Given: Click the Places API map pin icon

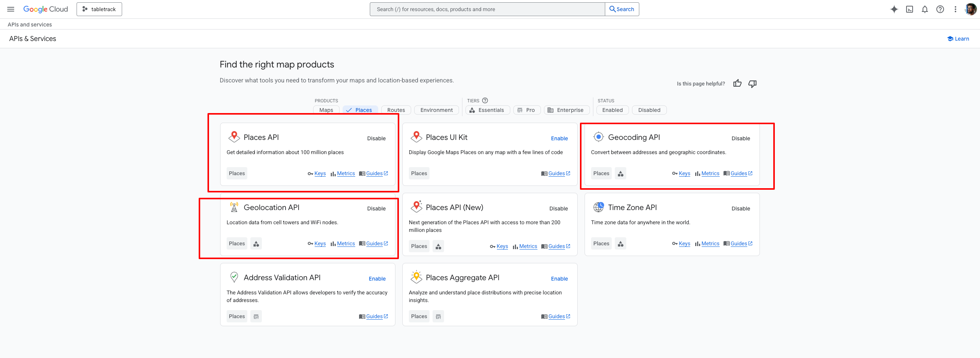Looking at the screenshot, I should 234,137.
